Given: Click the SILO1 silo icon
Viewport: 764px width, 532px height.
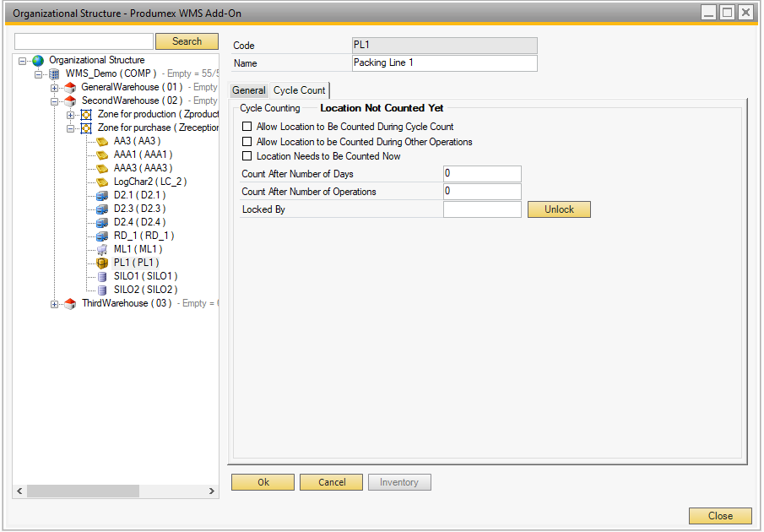Looking at the screenshot, I should click(x=102, y=277).
